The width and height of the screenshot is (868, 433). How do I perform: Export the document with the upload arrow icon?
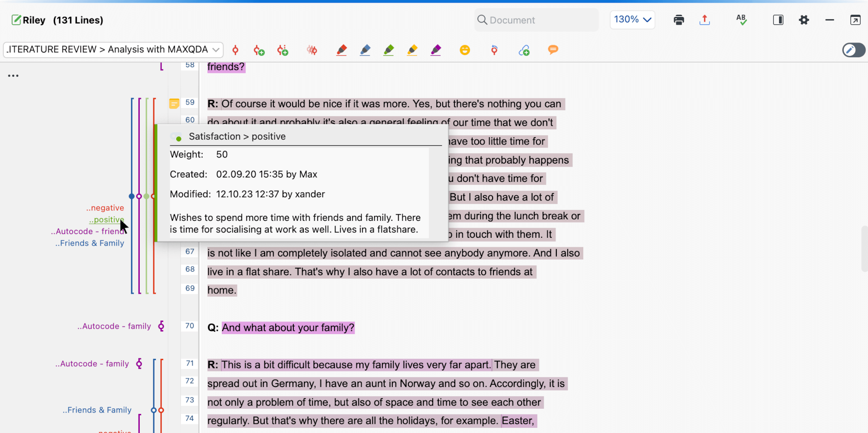point(705,20)
